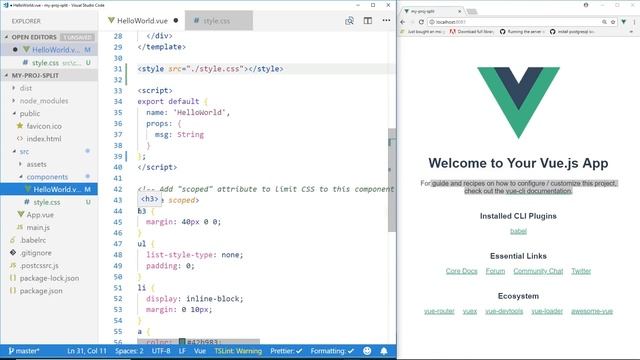Open .gitignore file
The image size is (640, 360).
click(36, 253)
